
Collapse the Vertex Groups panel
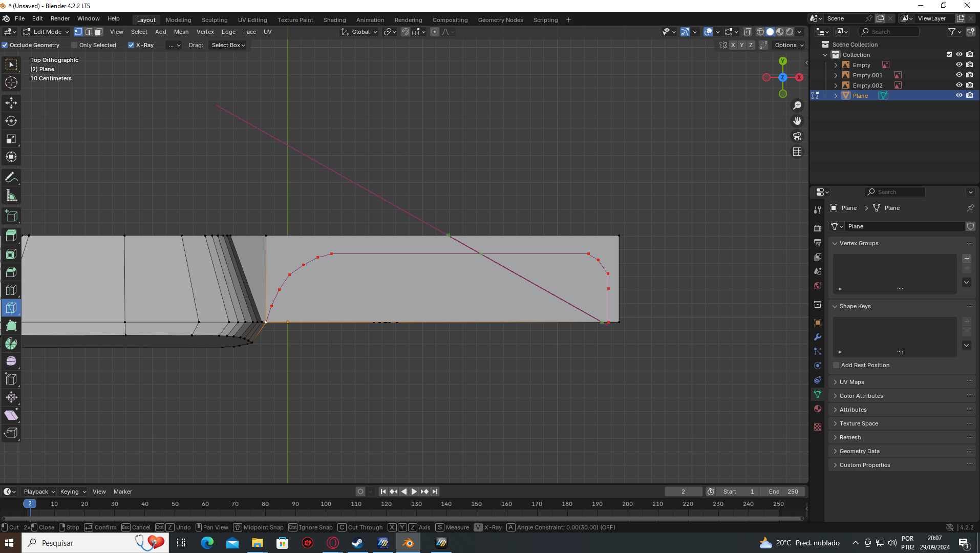tap(835, 243)
